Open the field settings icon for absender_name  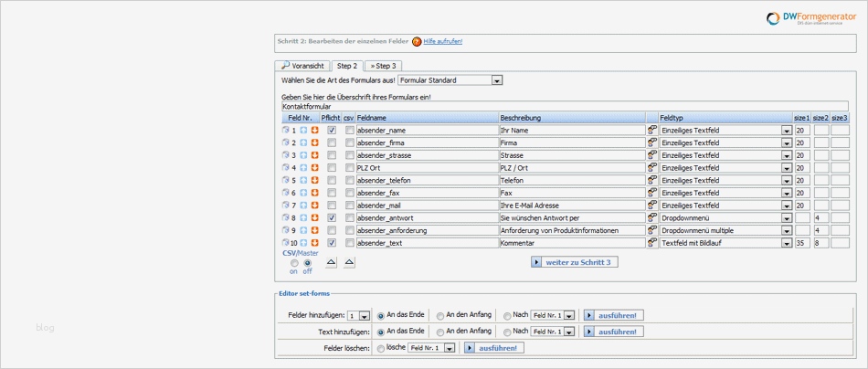652,131
